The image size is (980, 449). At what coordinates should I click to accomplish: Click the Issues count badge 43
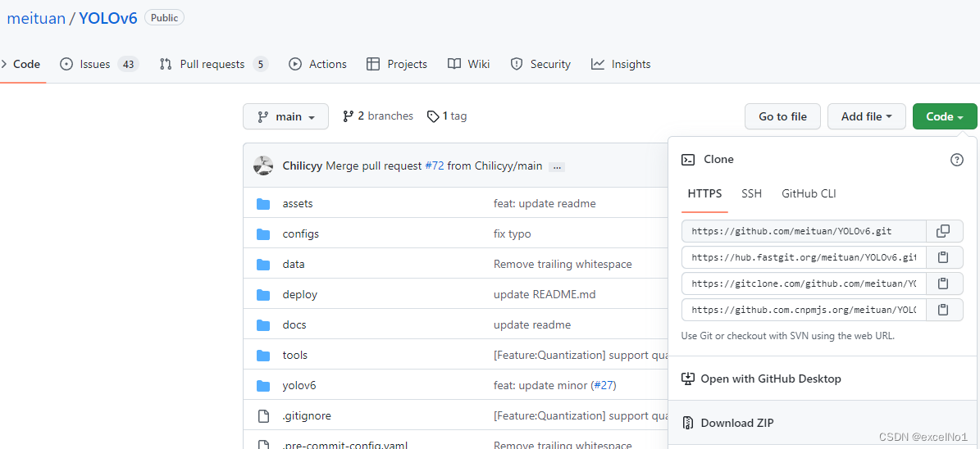tap(128, 64)
